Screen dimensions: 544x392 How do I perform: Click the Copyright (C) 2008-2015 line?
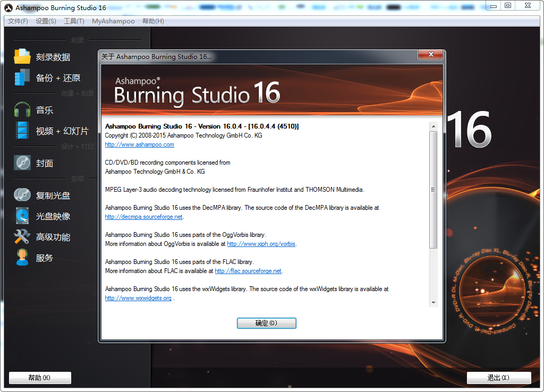(x=183, y=135)
